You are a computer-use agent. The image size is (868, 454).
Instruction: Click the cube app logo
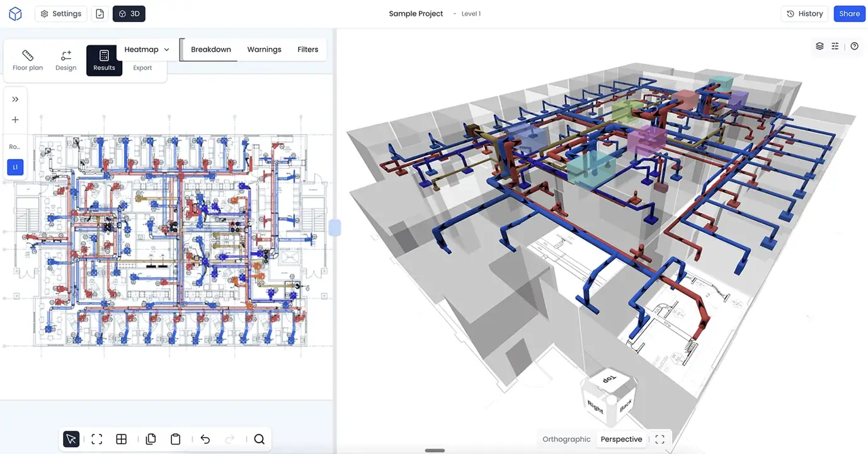(x=15, y=14)
